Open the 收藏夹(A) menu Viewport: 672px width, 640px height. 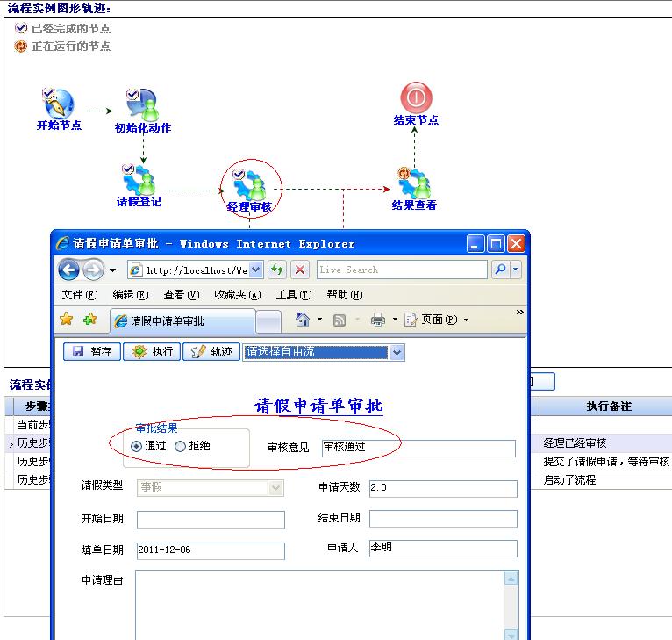coord(238,295)
